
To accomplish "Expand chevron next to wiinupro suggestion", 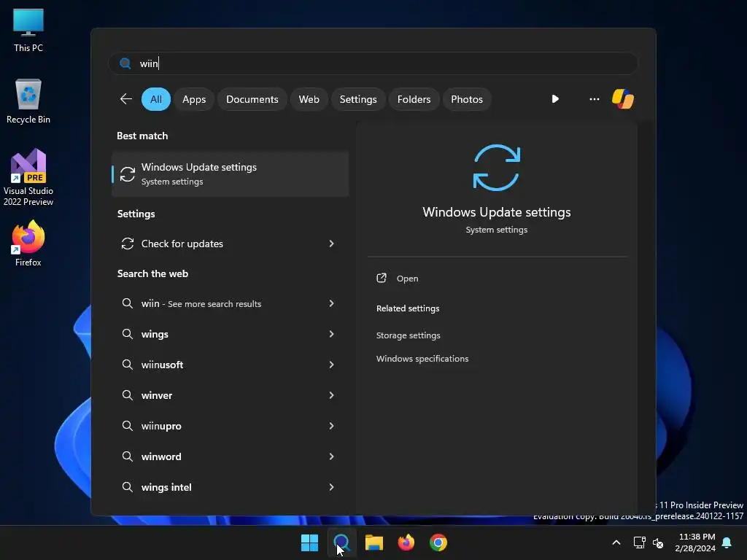I will [x=332, y=426].
